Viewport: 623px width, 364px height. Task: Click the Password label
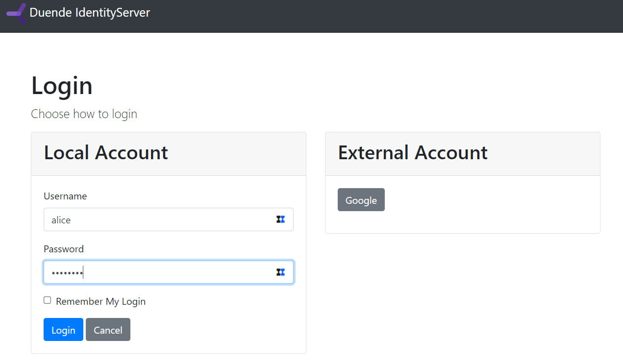(64, 249)
